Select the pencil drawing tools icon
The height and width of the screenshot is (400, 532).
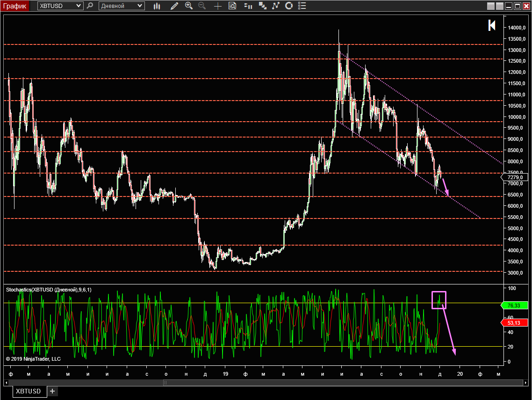tap(174, 6)
